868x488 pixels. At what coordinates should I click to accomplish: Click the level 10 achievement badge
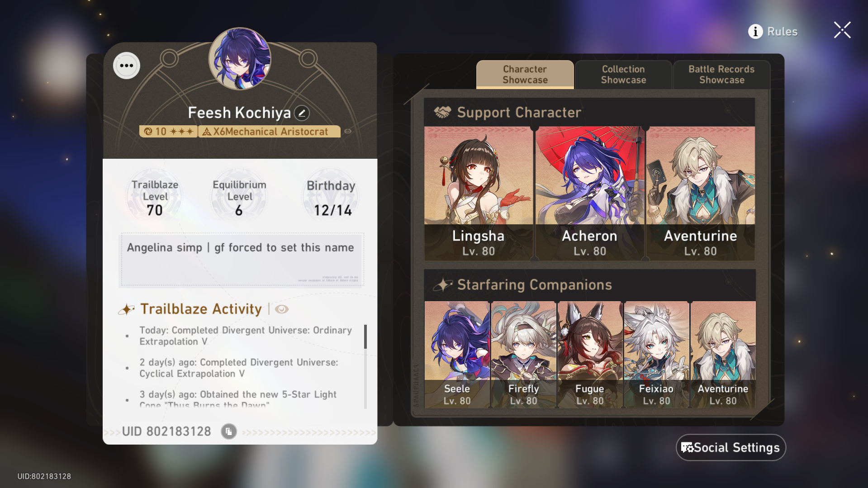(x=168, y=132)
